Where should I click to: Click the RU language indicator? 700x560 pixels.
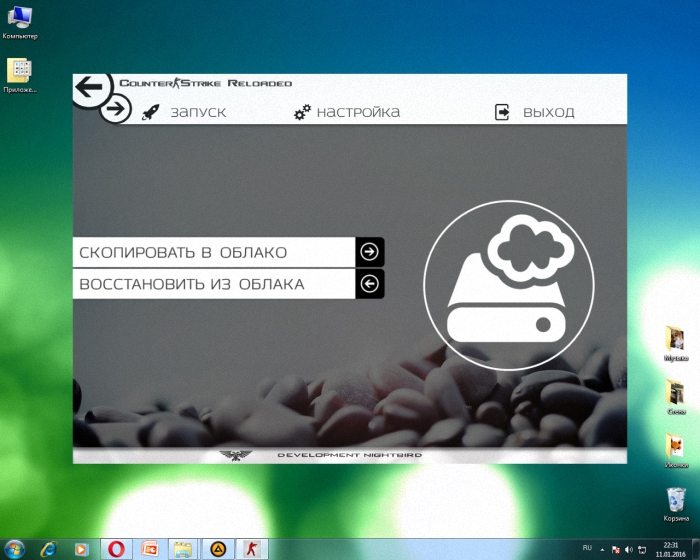(587, 548)
